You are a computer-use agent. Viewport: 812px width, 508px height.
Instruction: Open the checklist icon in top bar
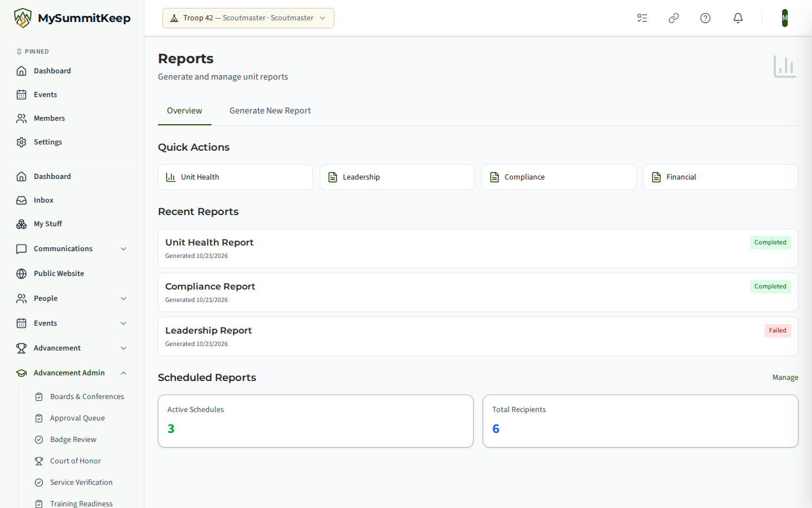coord(642,18)
